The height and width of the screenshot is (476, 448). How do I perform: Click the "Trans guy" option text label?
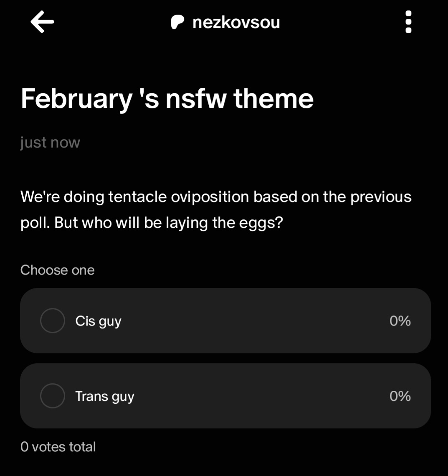pyautogui.click(x=104, y=396)
